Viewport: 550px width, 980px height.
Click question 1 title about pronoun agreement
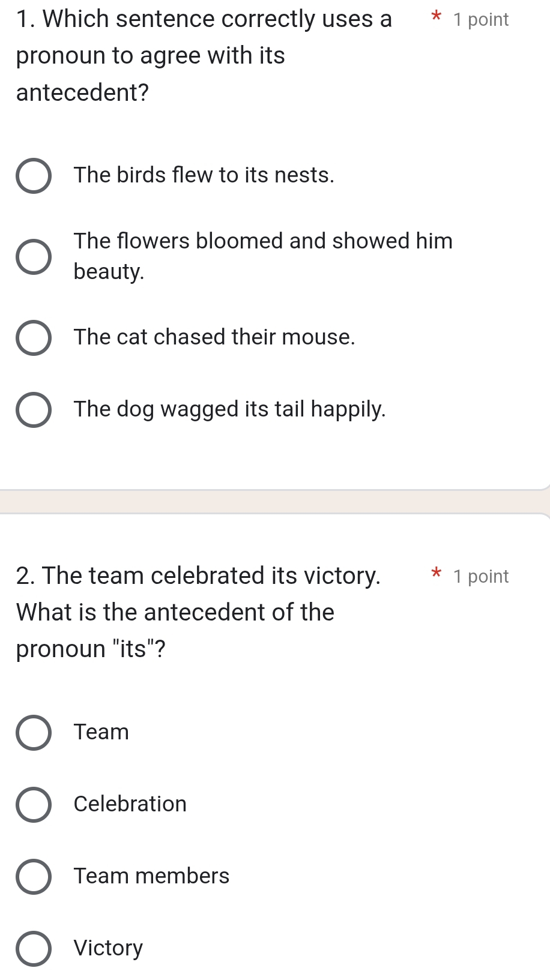(x=204, y=55)
